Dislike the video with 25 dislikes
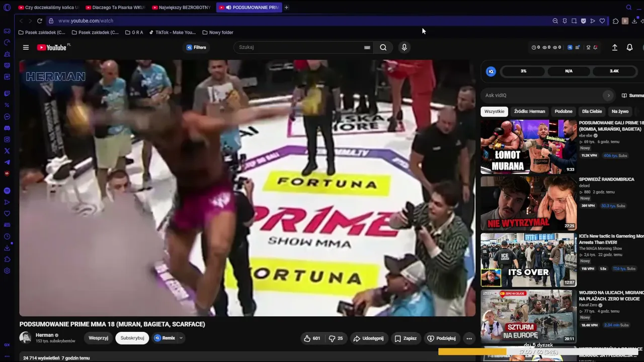 336,338
